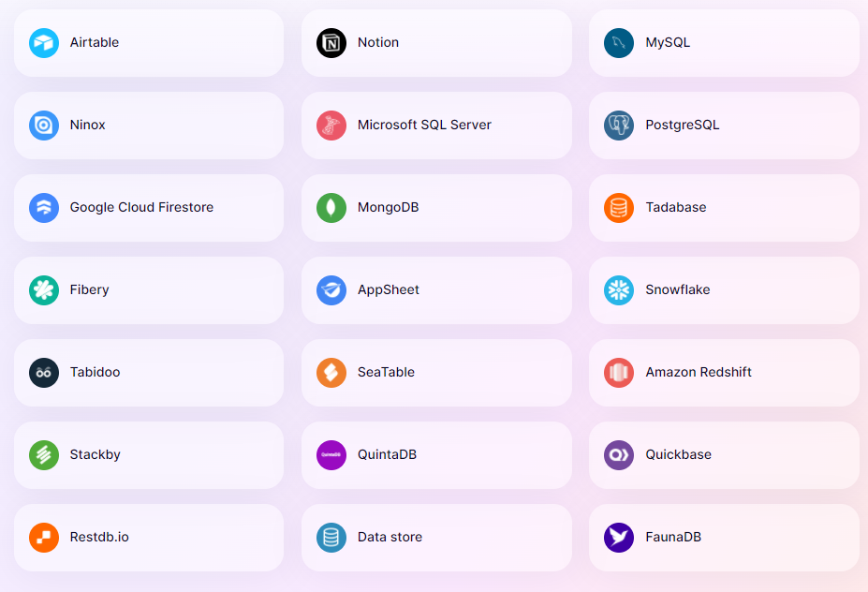Click the PostgreSQL elephant icon
Screen dimensions: 868x592
pos(619,126)
